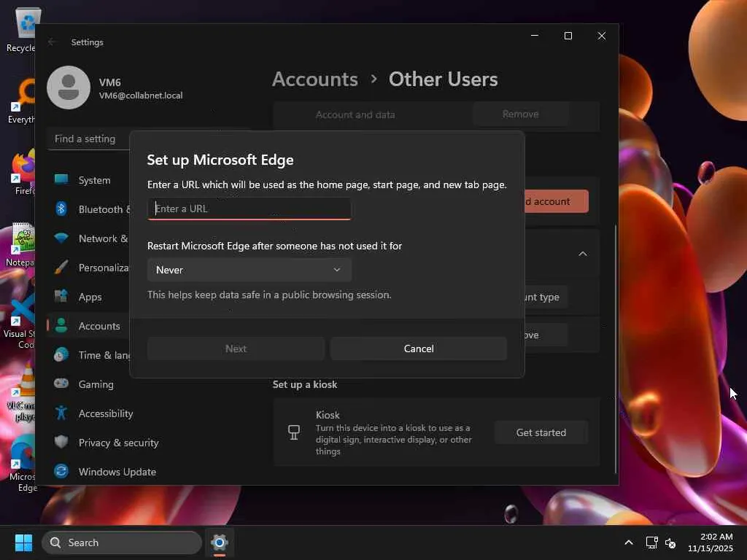Click the network tray icon

651,542
